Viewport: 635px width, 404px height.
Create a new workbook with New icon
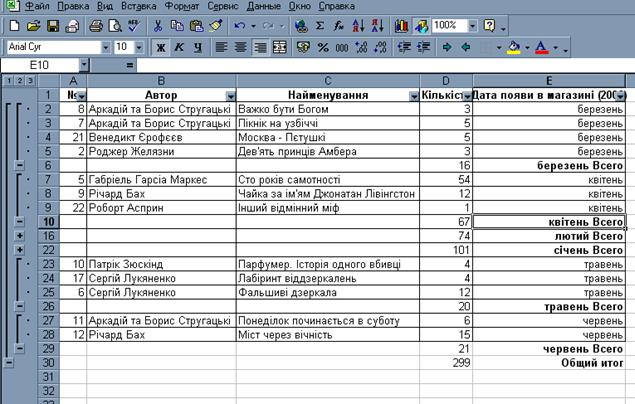click(15, 26)
